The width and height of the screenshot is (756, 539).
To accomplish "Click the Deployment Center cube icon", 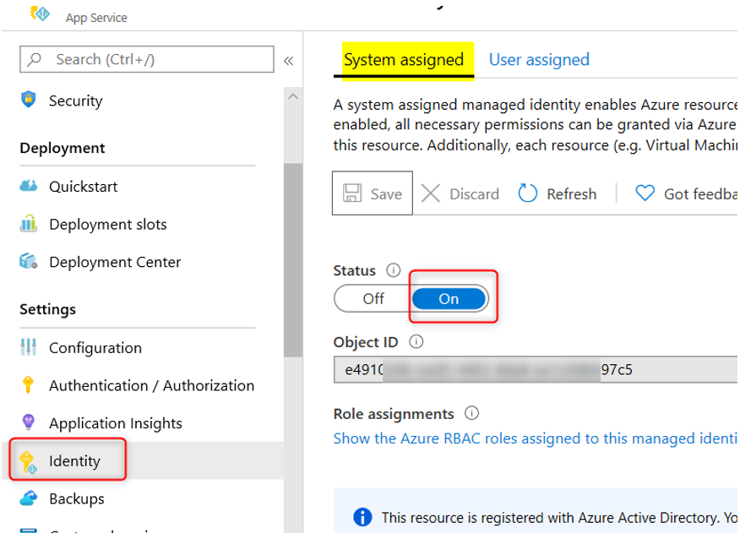I will pyautogui.click(x=29, y=261).
